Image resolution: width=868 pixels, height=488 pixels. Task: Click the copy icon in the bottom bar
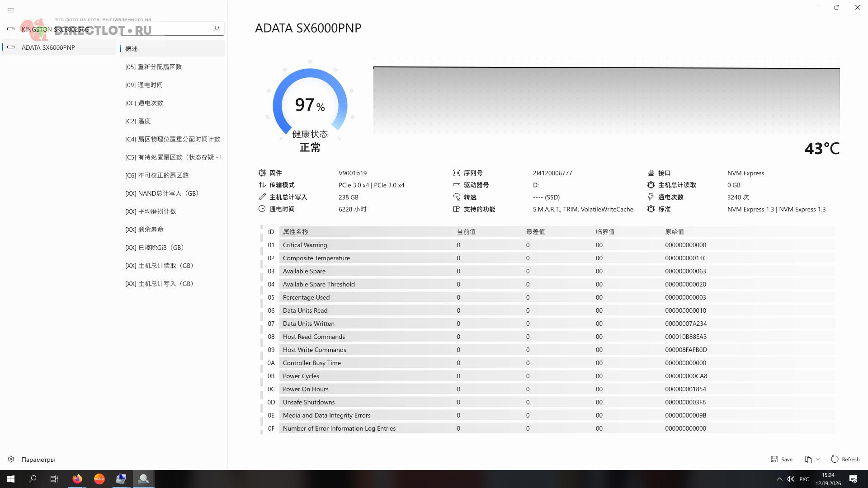[808, 460]
